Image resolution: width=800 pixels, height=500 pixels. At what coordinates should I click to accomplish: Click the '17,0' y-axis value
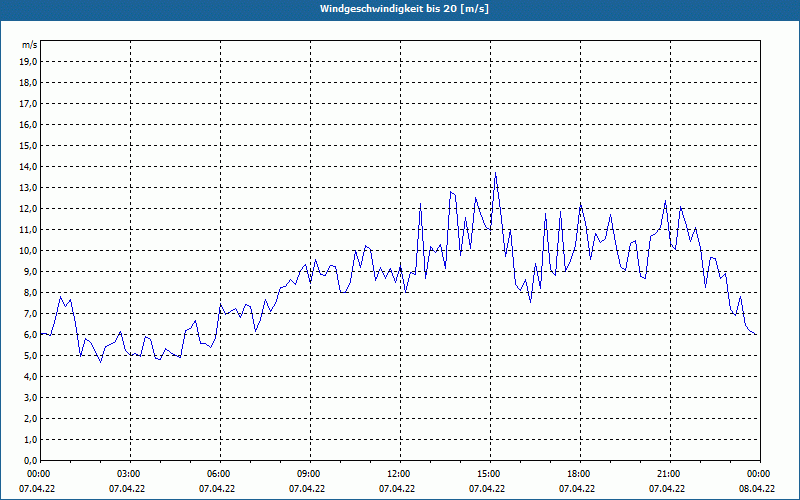pyautogui.click(x=29, y=104)
